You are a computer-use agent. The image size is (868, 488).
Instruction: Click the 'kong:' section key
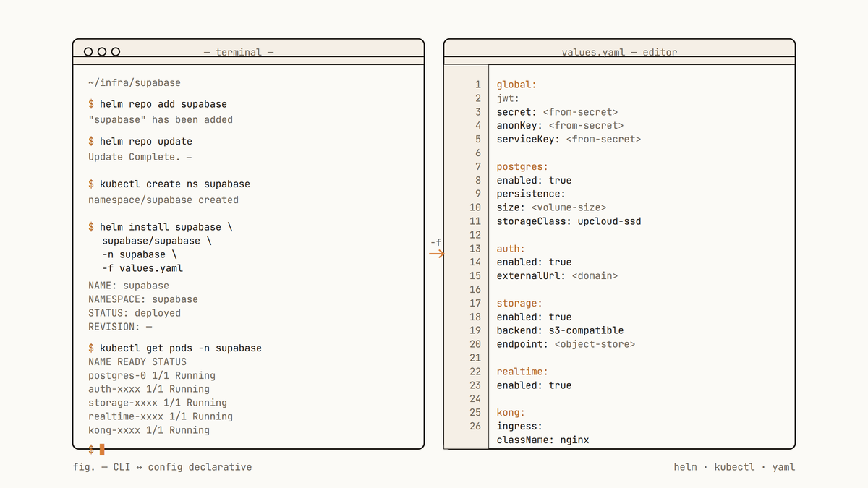click(511, 412)
